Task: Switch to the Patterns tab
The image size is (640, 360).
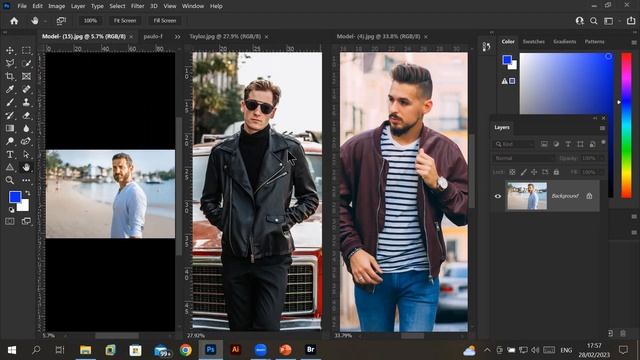Action: (x=594, y=42)
